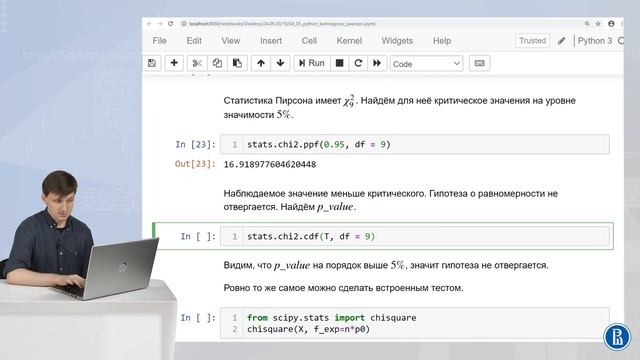Click the Out[23]: prompt label

tap(195, 164)
